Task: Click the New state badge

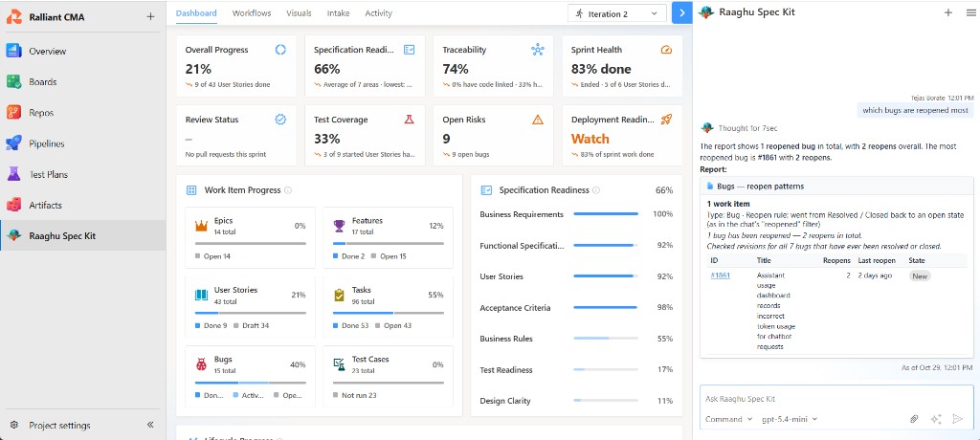Action: [920, 275]
